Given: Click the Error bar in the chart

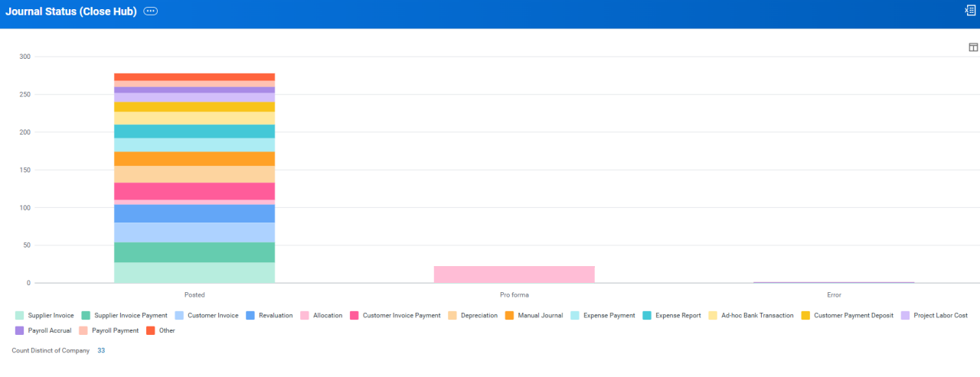Looking at the screenshot, I should pyautogui.click(x=834, y=282).
